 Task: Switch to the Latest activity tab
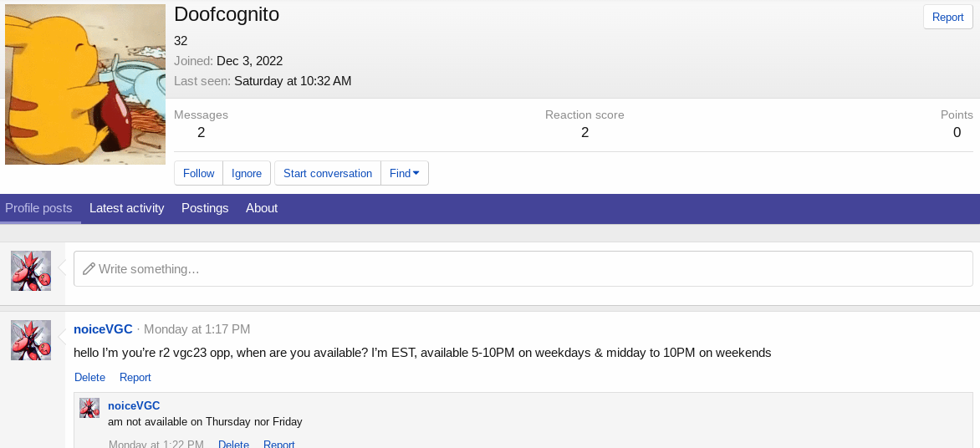click(126, 208)
